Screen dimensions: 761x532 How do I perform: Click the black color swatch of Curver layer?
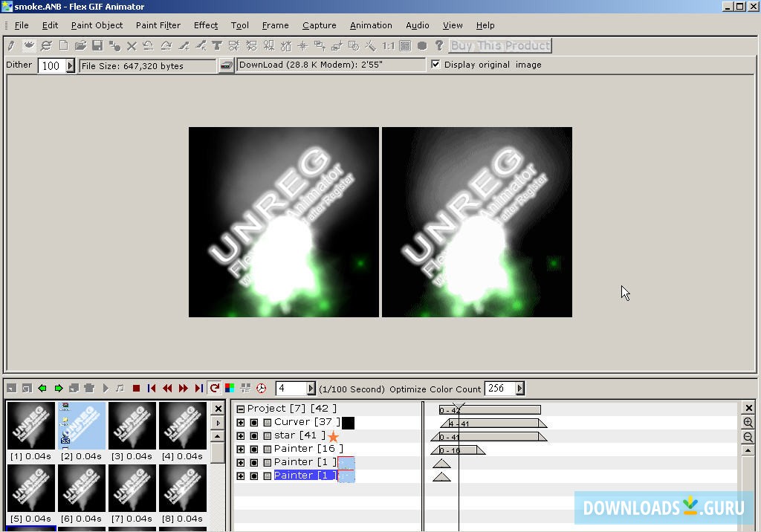click(348, 423)
